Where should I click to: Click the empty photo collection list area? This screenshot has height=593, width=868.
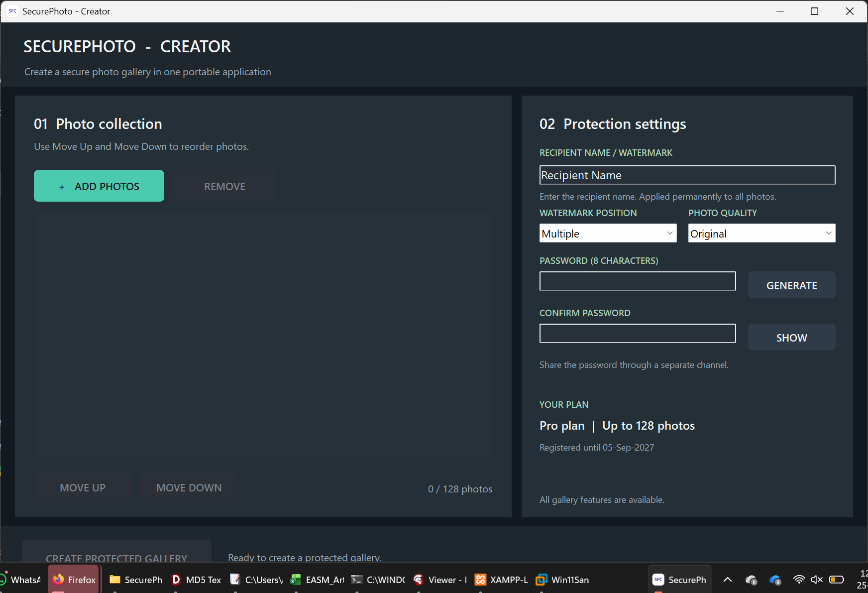click(x=263, y=336)
